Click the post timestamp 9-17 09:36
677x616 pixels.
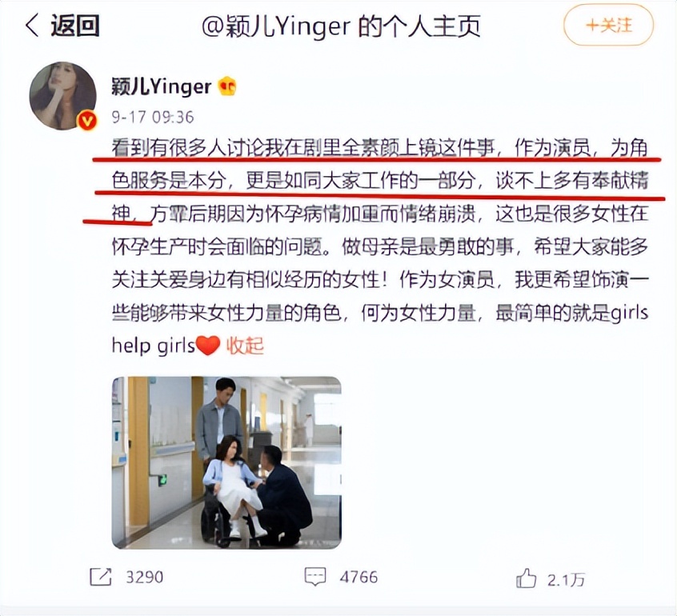(153, 117)
